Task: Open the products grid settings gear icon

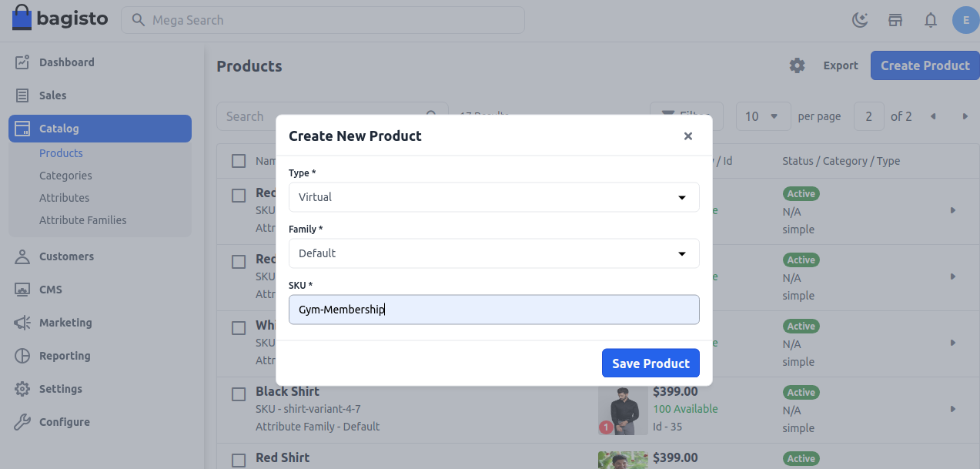Action: pos(797,65)
